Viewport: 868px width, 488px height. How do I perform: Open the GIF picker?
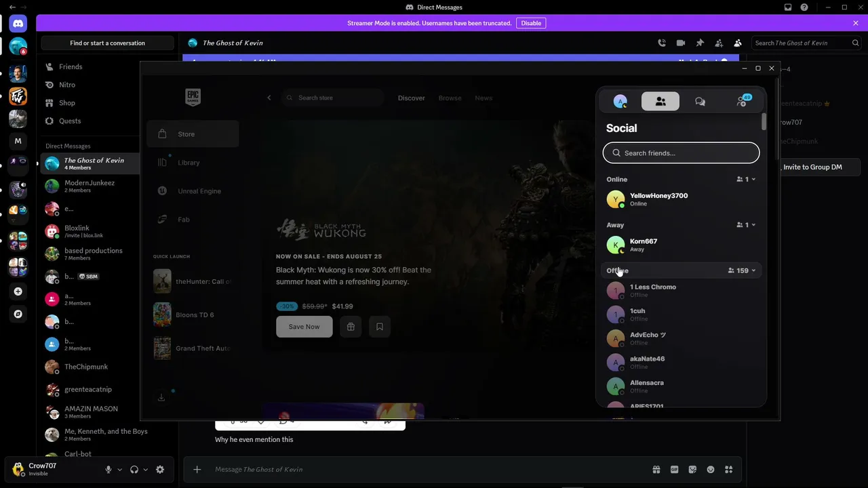(675, 470)
